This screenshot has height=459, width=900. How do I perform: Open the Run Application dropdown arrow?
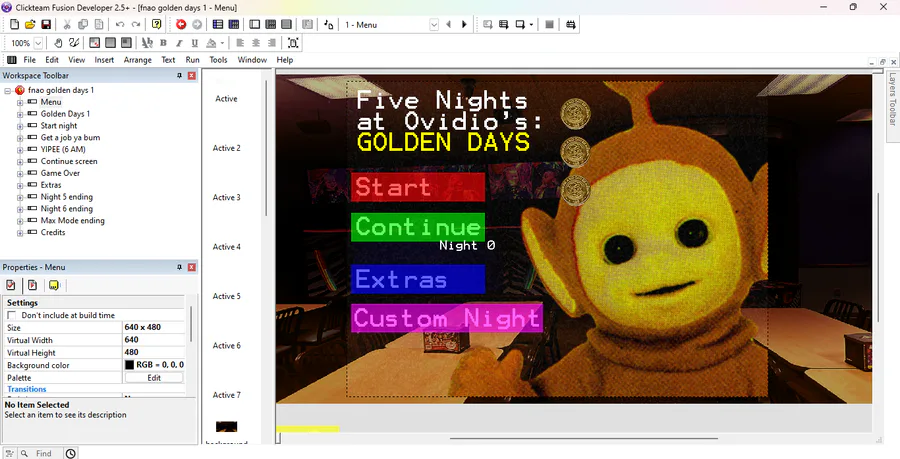point(531,25)
